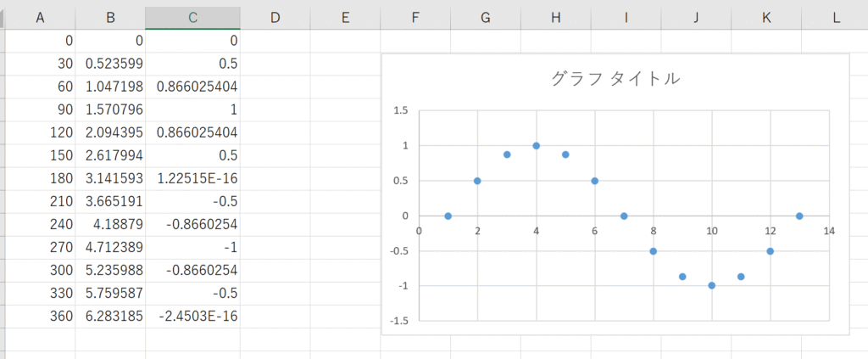Select column L header
The height and width of the screenshot is (359, 868).
point(836,17)
